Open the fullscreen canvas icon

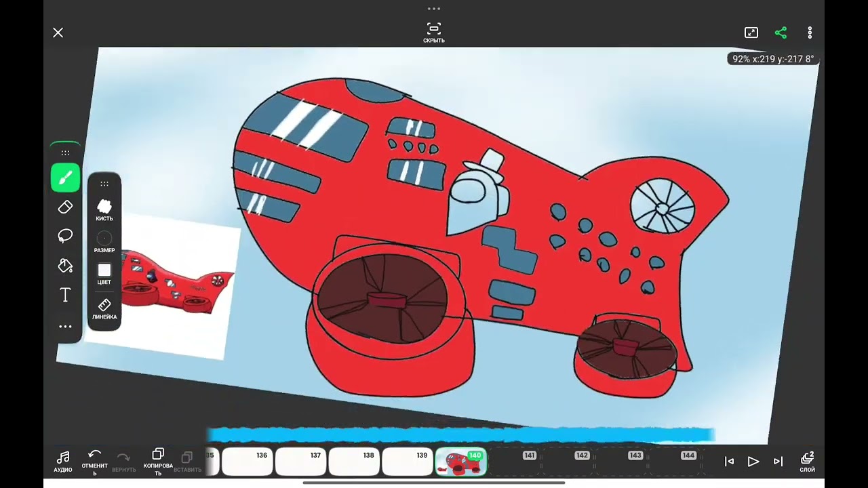pos(751,33)
